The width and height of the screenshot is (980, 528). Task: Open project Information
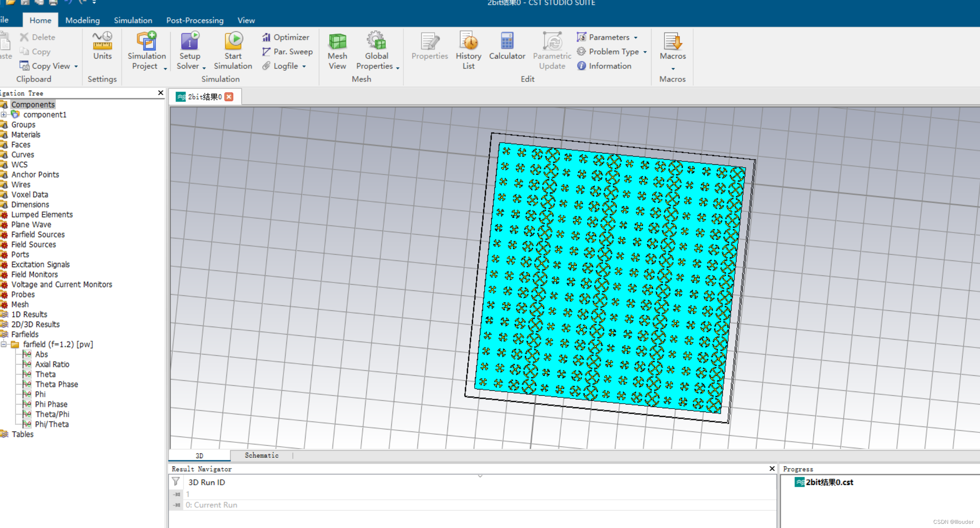click(605, 66)
